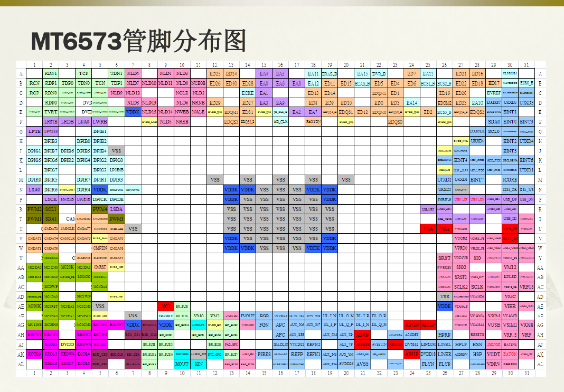The image size is (564, 392).
Task: Click the KPLED pin cell
Action: 510,277
